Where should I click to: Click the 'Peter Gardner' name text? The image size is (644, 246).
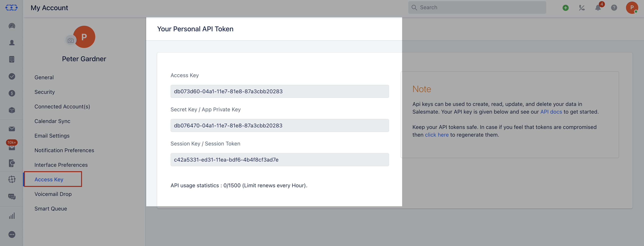pyautogui.click(x=84, y=59)
